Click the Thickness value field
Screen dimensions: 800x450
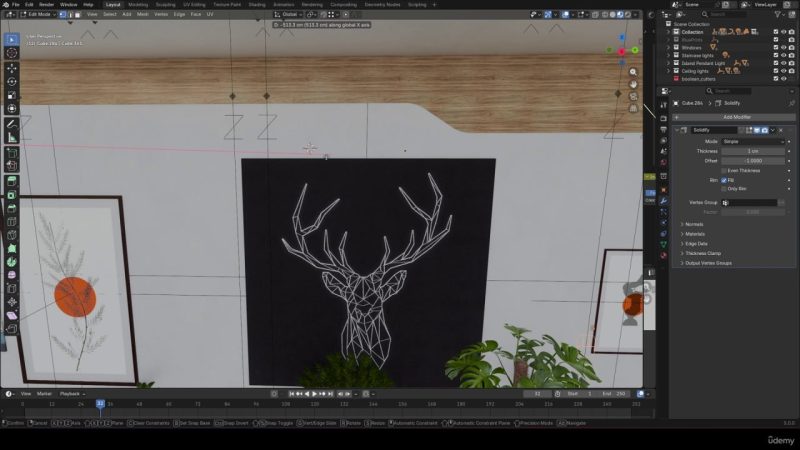[x=753, y=151]
